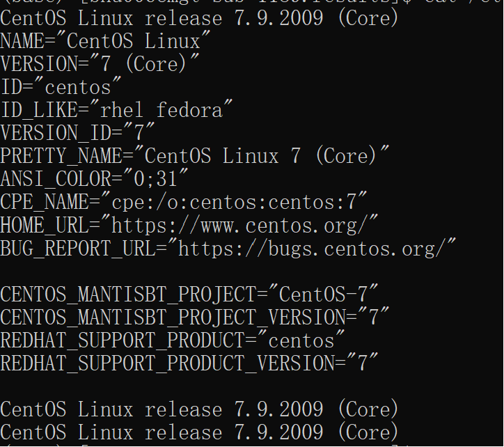Click the blank line below REDHAT_SUPPORT_PRODUCT_VERSION
This screenshot has width=504, height=447.
coord(252,386)
